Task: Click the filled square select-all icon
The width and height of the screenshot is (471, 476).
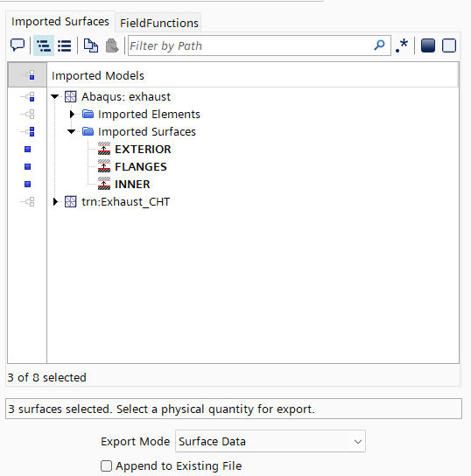Action: click(428, 45)
